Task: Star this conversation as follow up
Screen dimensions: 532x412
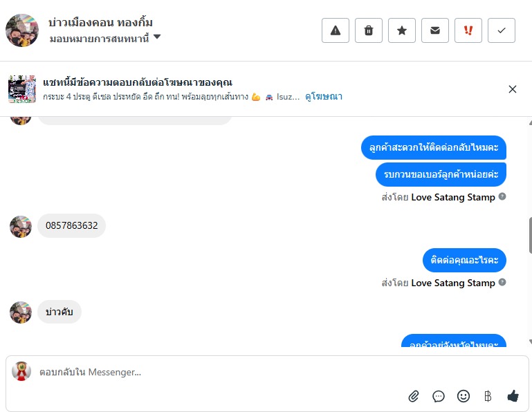Action: tap(402, 30)
